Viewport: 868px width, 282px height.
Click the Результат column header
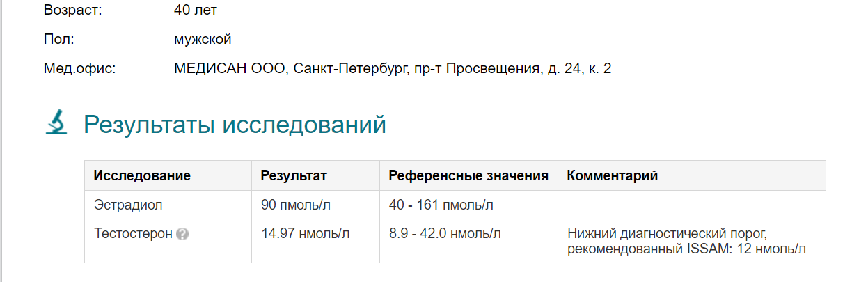[294, 175]
